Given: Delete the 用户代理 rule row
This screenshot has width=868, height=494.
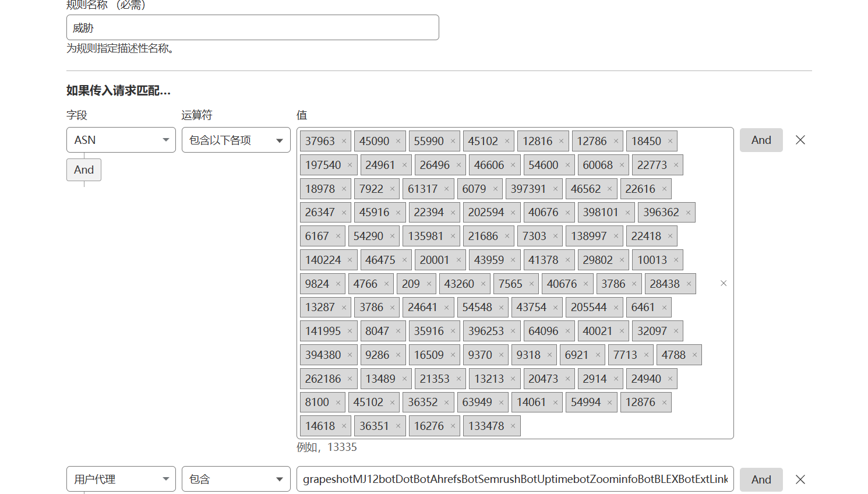Looking at the screenshot, I should [x=800, y=479].
